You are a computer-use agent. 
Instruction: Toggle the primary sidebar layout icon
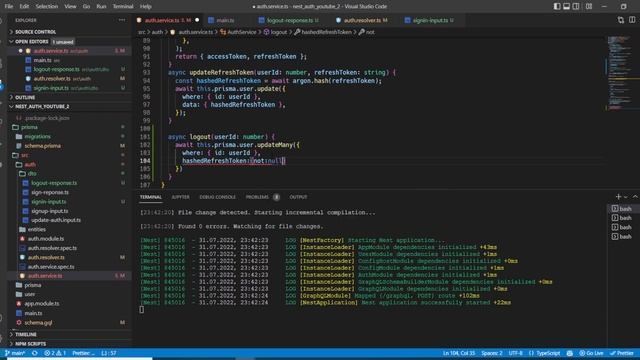557,7
